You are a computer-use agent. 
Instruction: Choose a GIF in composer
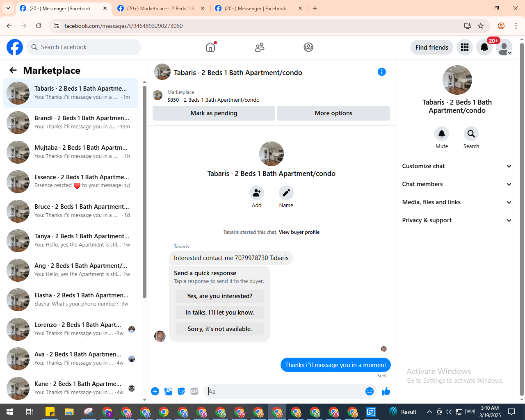click(x=194, y=391)
